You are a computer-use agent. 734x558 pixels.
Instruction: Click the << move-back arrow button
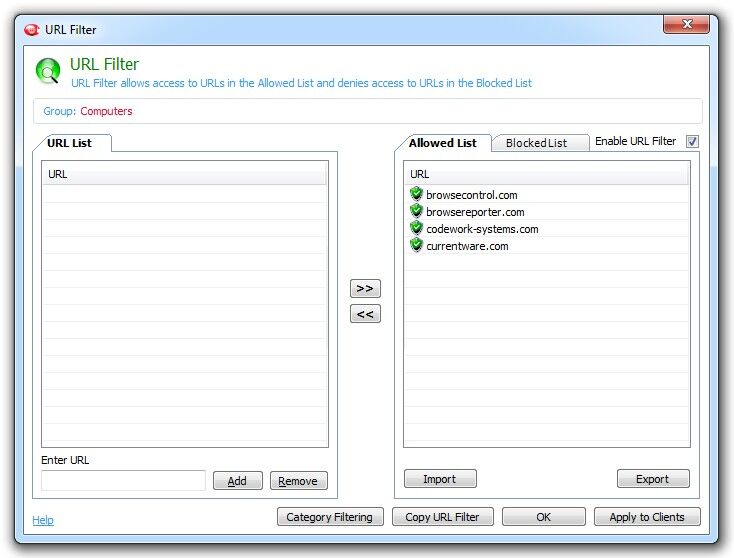(365, 314)
